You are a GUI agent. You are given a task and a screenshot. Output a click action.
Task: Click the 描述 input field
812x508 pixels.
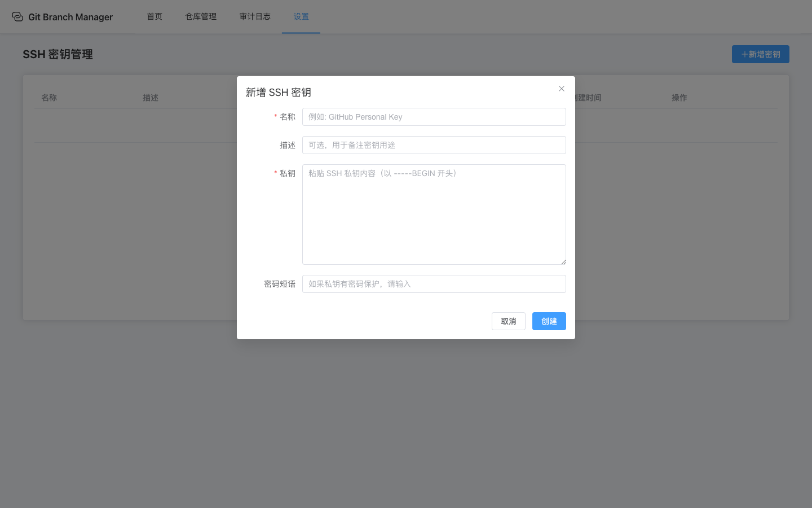(x=434, y=145)
